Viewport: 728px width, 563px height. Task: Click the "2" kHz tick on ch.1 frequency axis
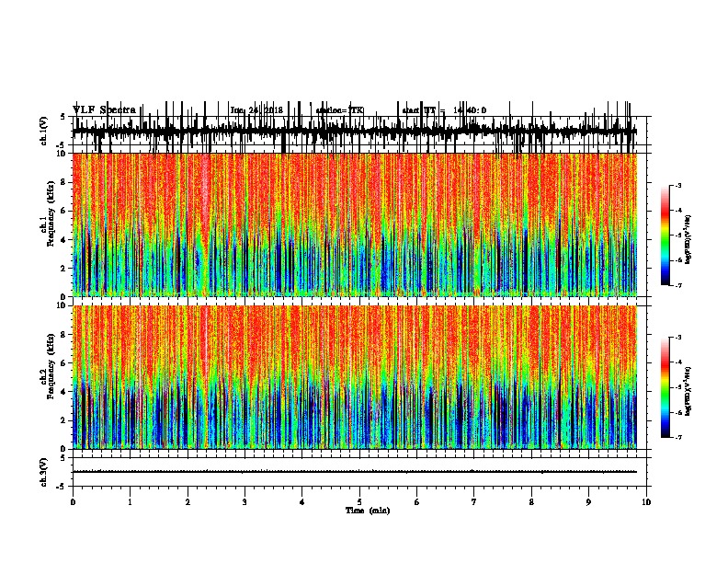(x=64, y=269)
